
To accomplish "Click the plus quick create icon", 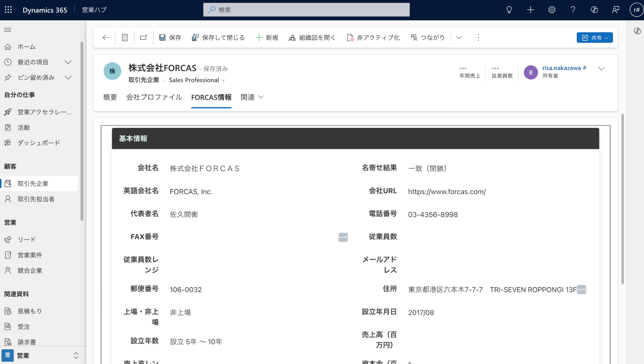I will (530, 10).
